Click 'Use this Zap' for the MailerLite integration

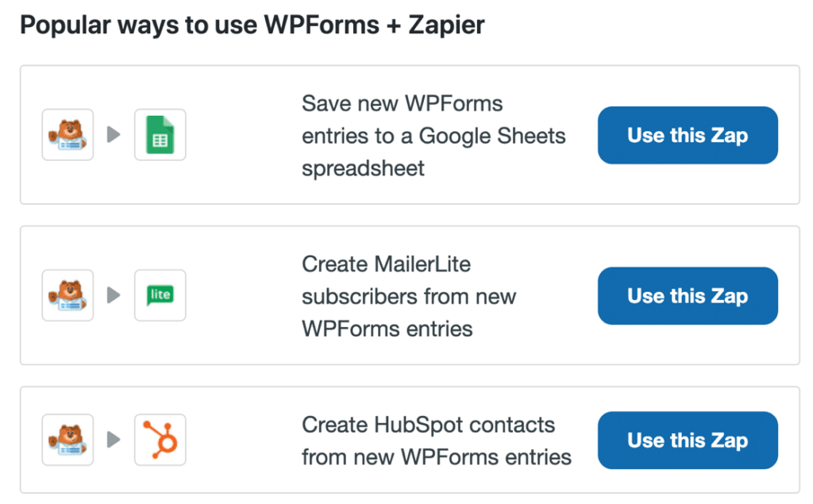[688, 295]
